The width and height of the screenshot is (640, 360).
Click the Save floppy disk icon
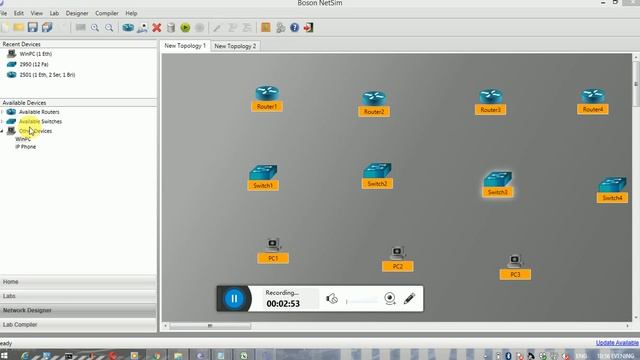(x=33, y=27)
